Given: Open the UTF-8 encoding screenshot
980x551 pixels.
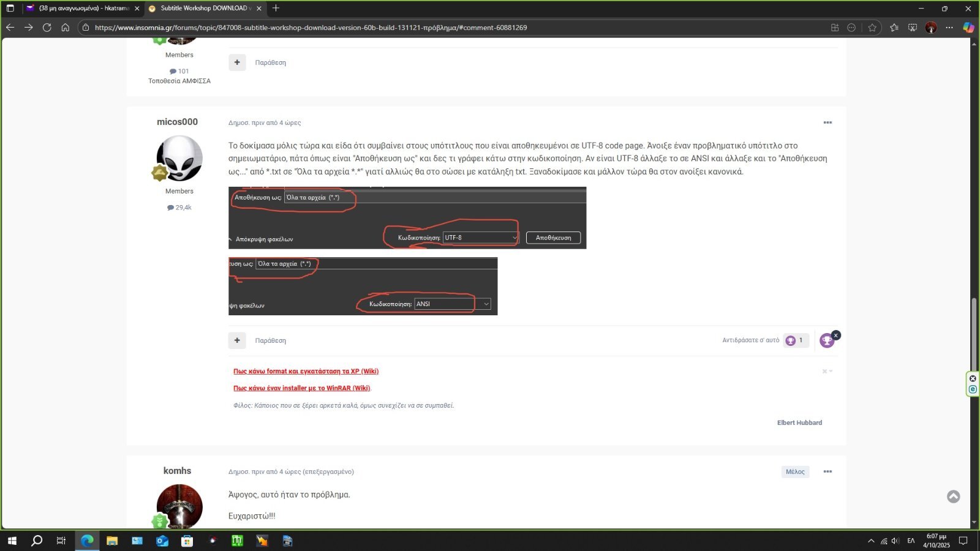Looking at the screenshot, I should pos(407,218).
